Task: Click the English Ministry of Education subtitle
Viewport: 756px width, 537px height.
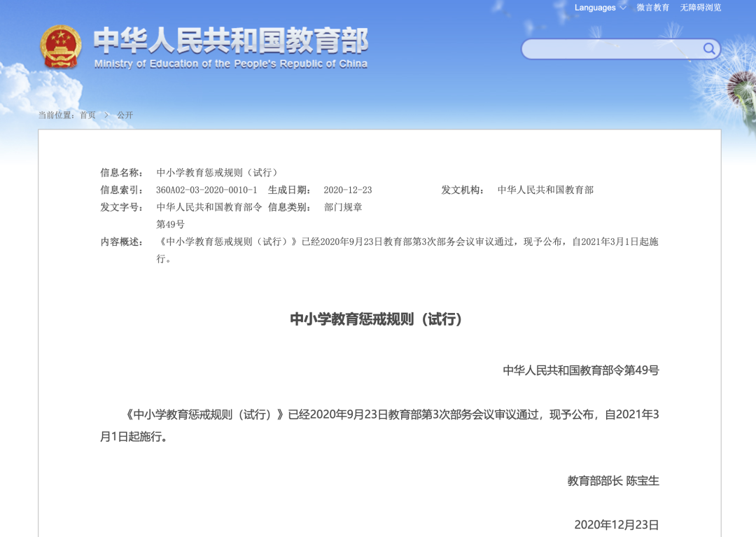Action: coord(230,64)
